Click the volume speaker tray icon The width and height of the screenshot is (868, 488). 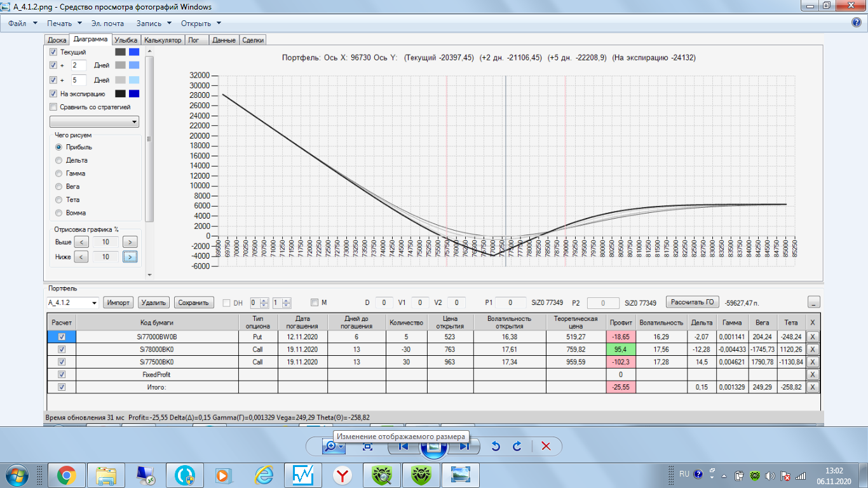pos(770,475)
